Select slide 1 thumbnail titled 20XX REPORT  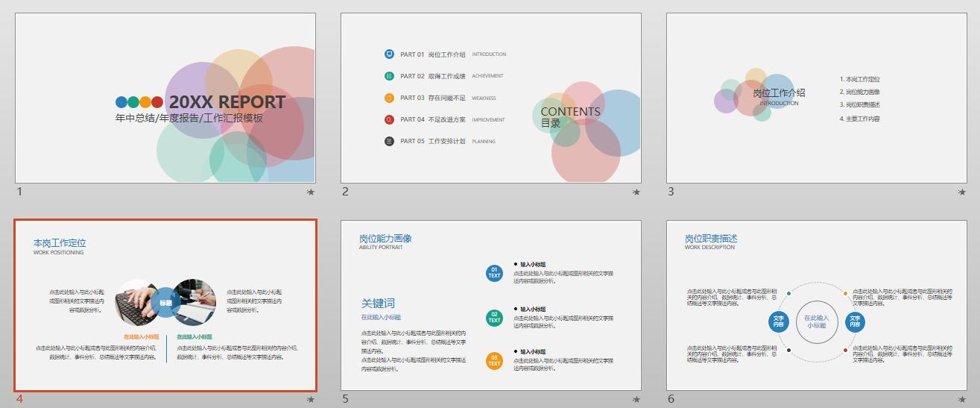click(x=165, y=98)
